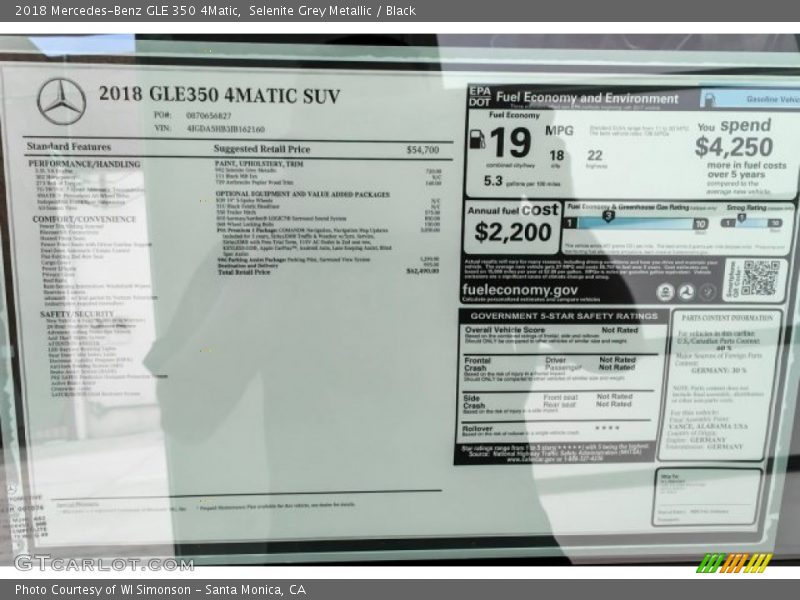
Task: Click the top caption "2018 Mercedes-Benz GLE 350 4Matic"
Action: coord(128,11)
